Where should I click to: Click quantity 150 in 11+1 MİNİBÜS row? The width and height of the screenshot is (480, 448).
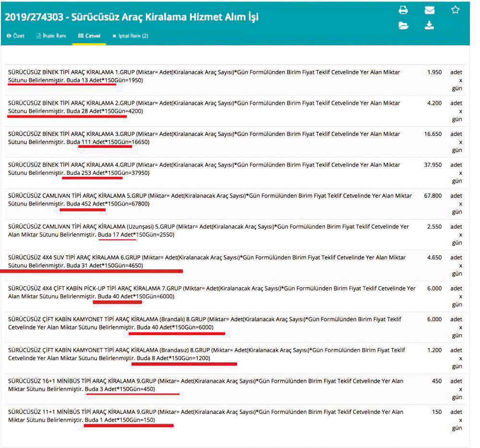tap(437, 412)
